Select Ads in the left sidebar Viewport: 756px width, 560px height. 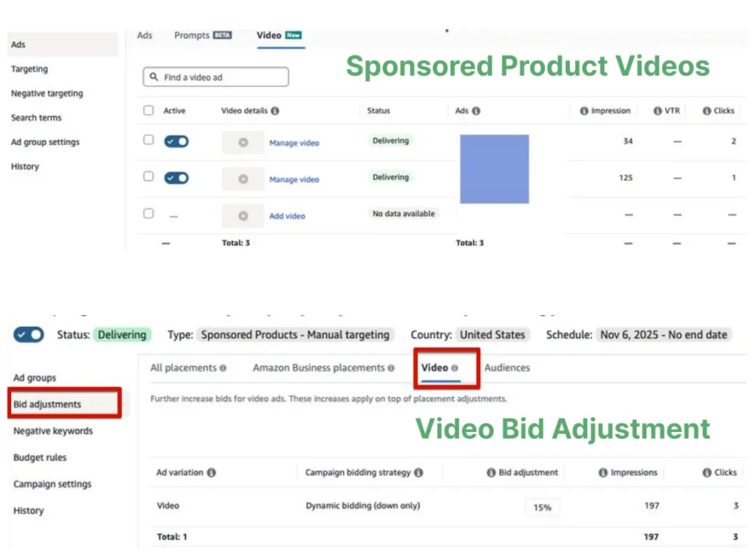click(63, 44)
